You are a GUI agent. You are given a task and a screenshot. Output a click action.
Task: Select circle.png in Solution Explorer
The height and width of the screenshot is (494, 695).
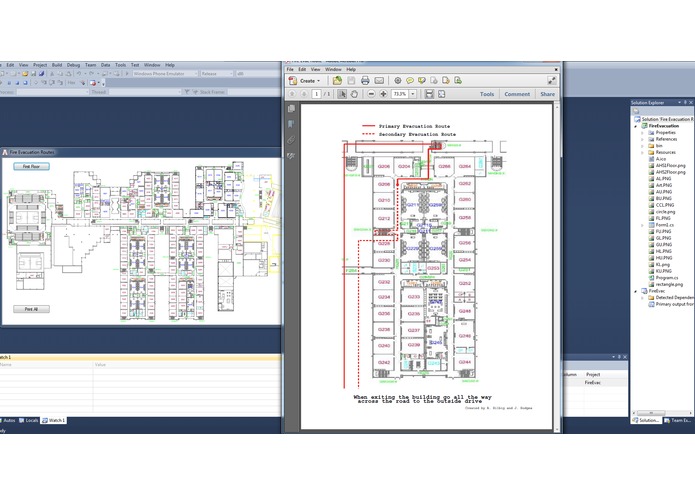(x=662, y=212)
